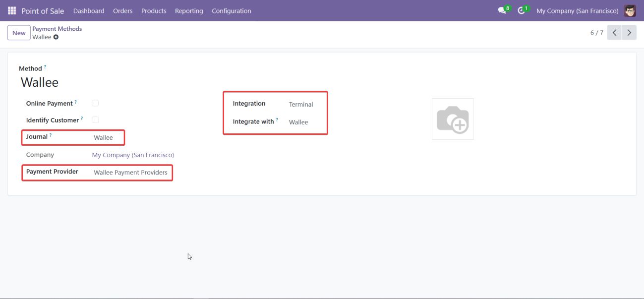Click the Journal help question mark
Viewport: 644px width, 299px height.
tap(51, 135)
